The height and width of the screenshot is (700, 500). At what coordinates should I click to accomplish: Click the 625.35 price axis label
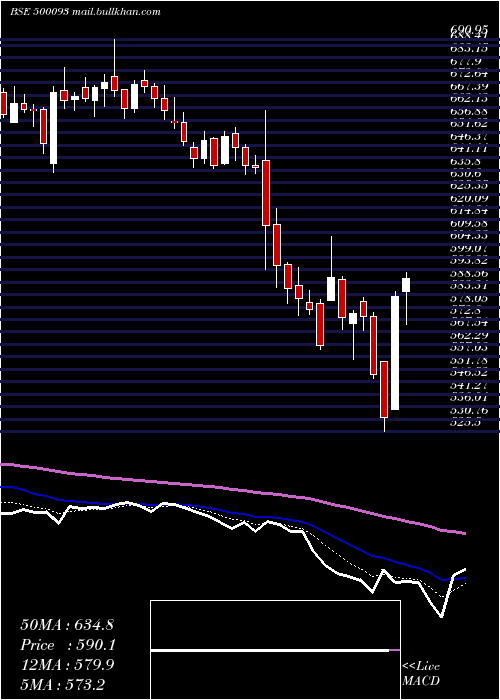(468, 185)
